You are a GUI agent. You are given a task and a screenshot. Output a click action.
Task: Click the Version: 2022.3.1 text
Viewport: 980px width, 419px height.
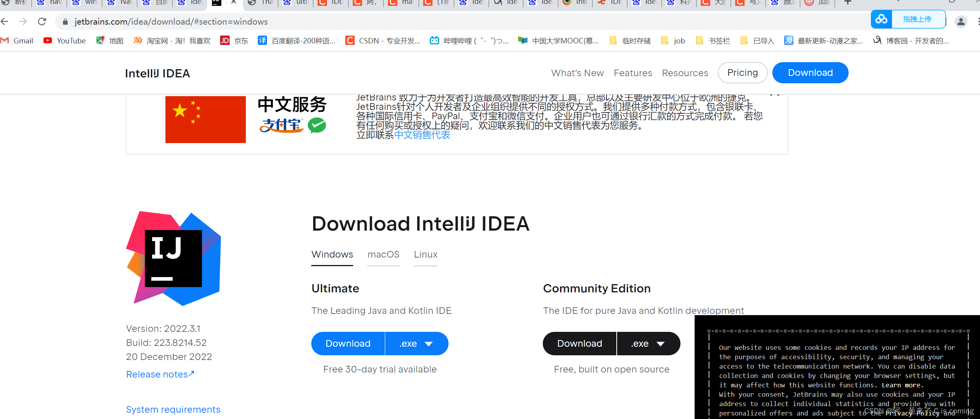pyautogui.click(x=163, y=329)
